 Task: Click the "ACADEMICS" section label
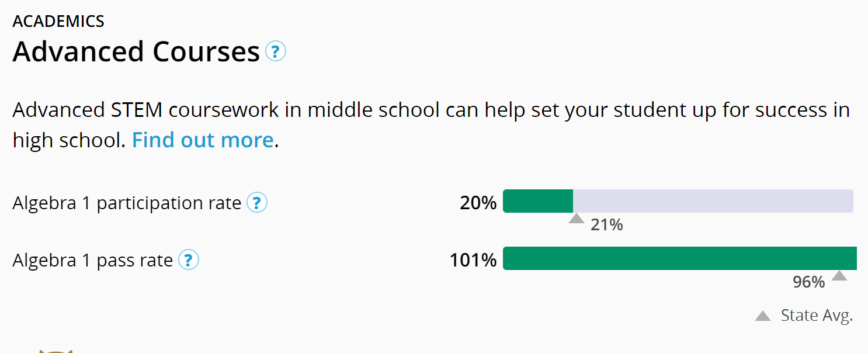(x=58, y=22)
